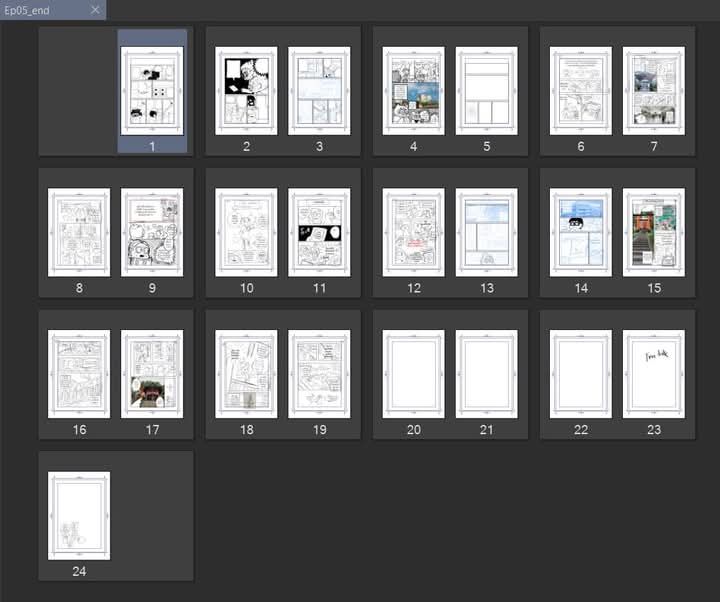Select page 10 thumbnail

pos(246,232)
